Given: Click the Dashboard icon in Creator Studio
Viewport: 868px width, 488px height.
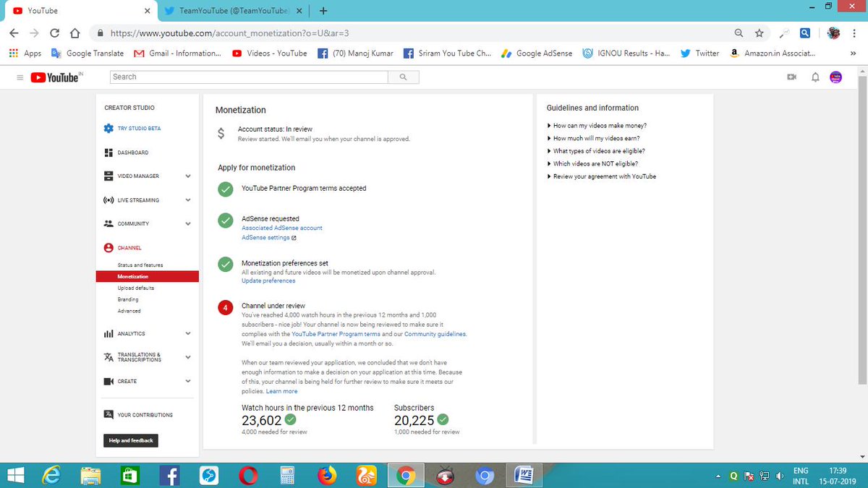Looking at the screenshot, I should coord(109,153).
